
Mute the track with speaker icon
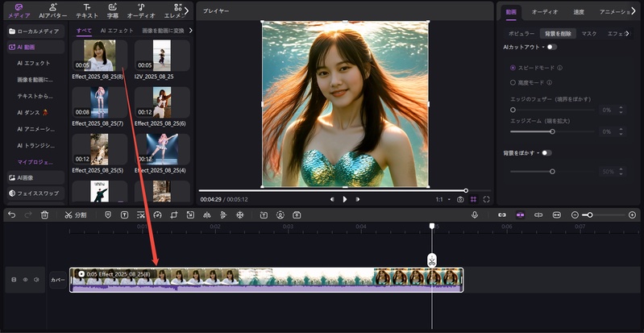point(36,280)
